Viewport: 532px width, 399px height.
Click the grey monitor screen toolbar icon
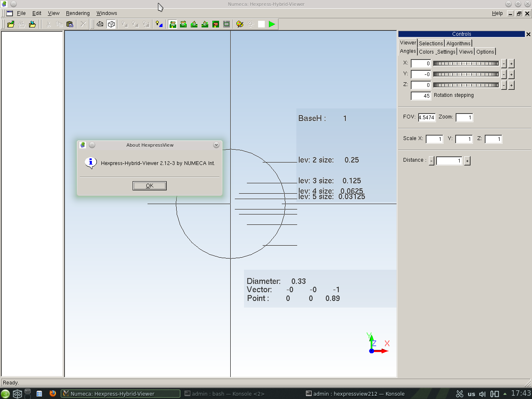[227, 24]
